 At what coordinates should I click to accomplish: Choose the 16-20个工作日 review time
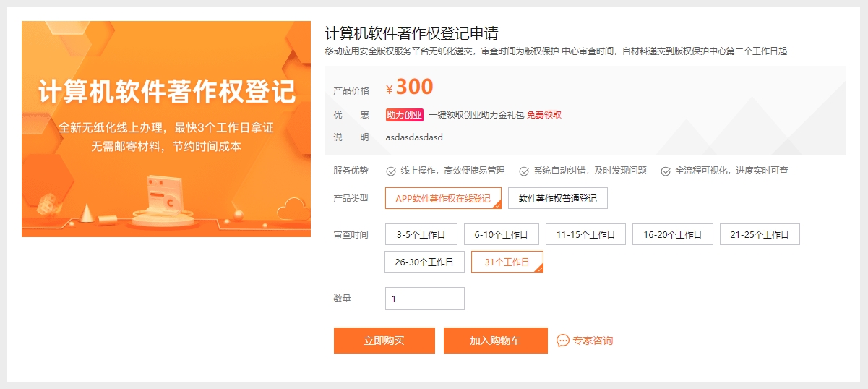(673, 234)
